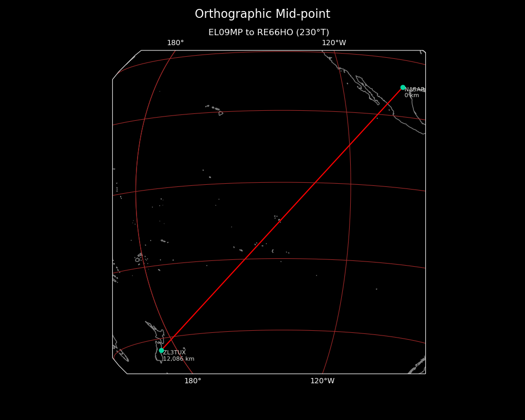525x420 pixels.
Task: Click the bottom '180°' longitude label
Action: tap(193, 381)
